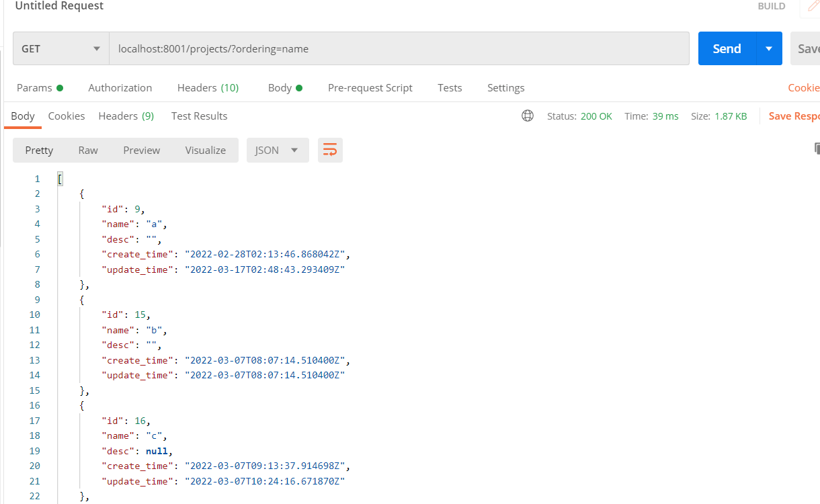820x504 pixels.
Task: Open the response Headers (9) tab
Action: click(126, 116)
